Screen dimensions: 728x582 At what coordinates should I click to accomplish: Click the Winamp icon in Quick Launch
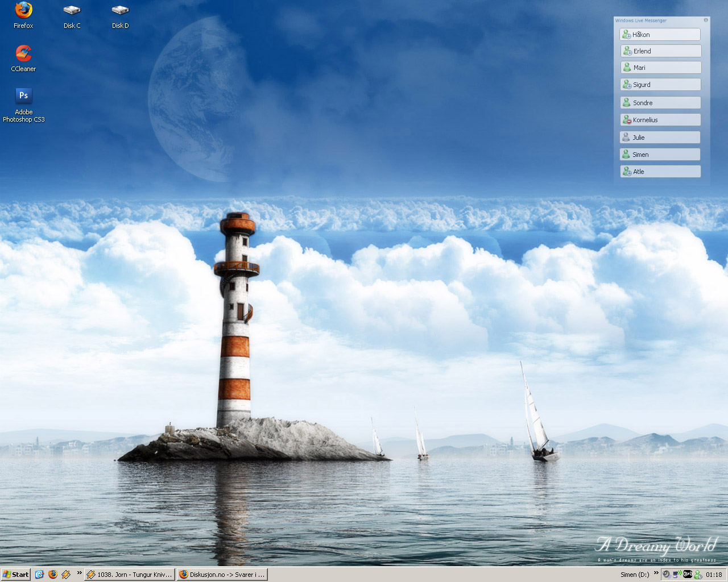coord(66,575)
